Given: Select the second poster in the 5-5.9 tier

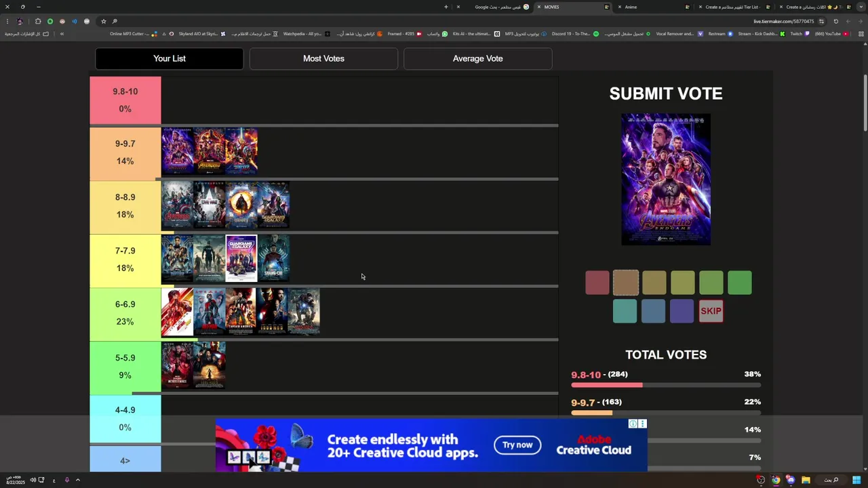Looking at the screenshot, I should [x=209, y=365].
